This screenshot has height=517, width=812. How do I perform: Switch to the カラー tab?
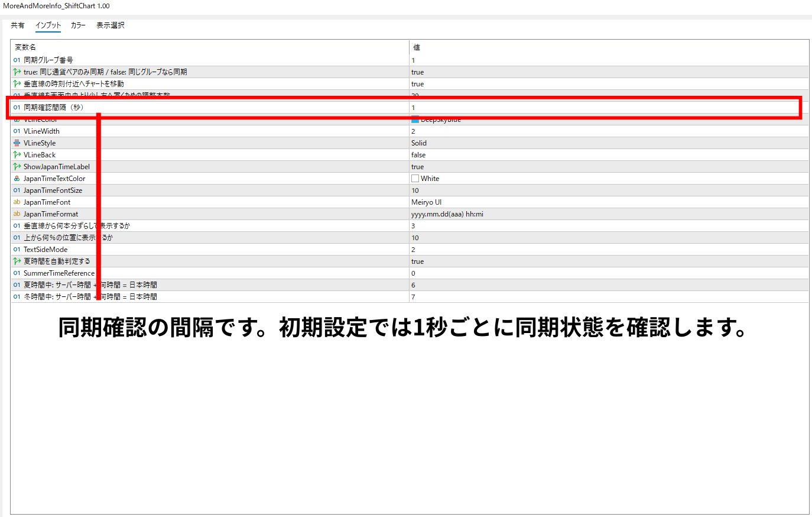coord(78,25)
